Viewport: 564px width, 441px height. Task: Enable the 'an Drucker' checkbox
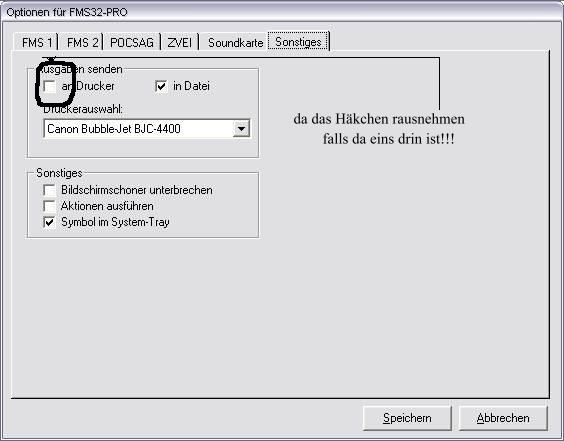pyautogui.click(x=49, y=86)
